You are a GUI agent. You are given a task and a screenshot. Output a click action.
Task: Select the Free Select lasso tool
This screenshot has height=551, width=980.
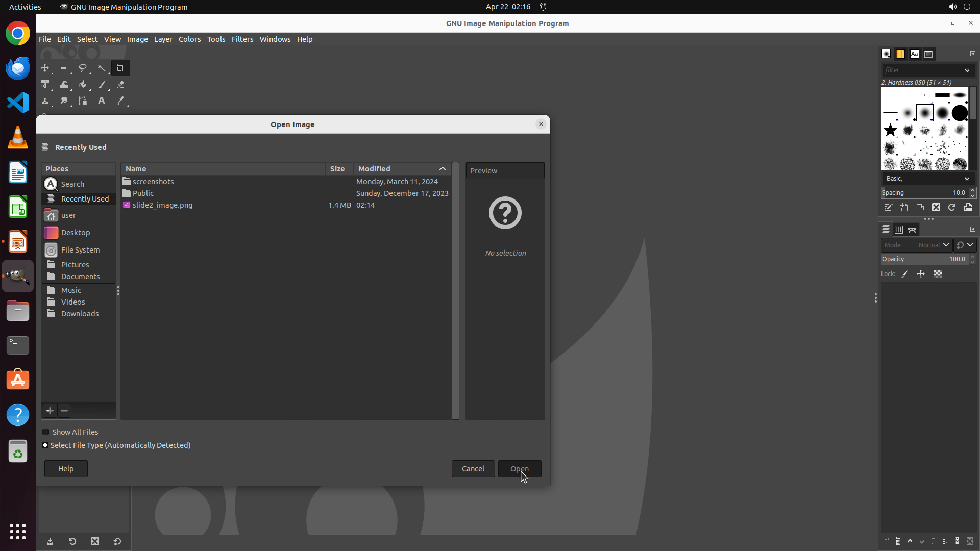(83, 68)
